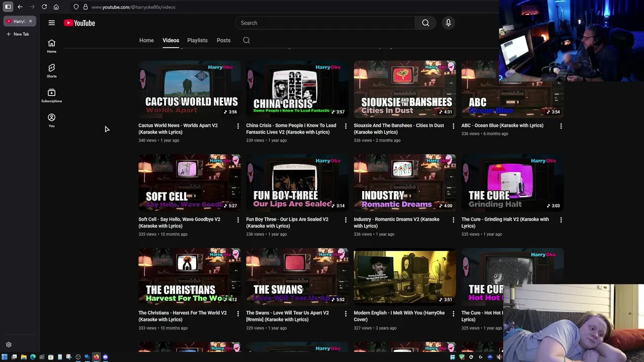The image size is (644, 362).
Task: Click the YouTube search input field
Action: 325,23
